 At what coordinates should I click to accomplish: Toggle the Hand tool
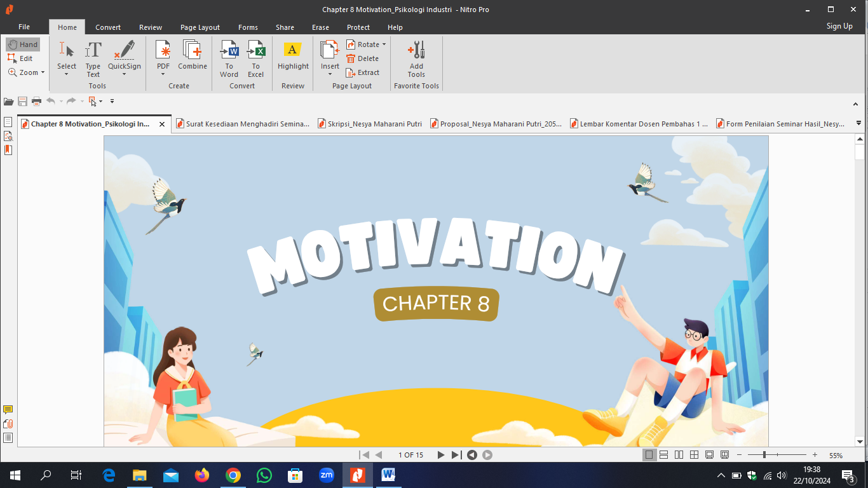[x=23, y=44]
